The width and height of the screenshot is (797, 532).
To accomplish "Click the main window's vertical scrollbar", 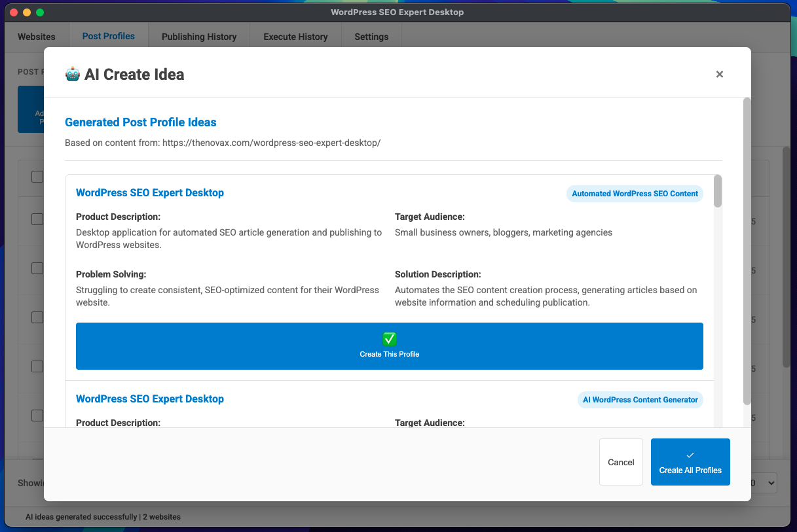I will [x=787, y=257].
